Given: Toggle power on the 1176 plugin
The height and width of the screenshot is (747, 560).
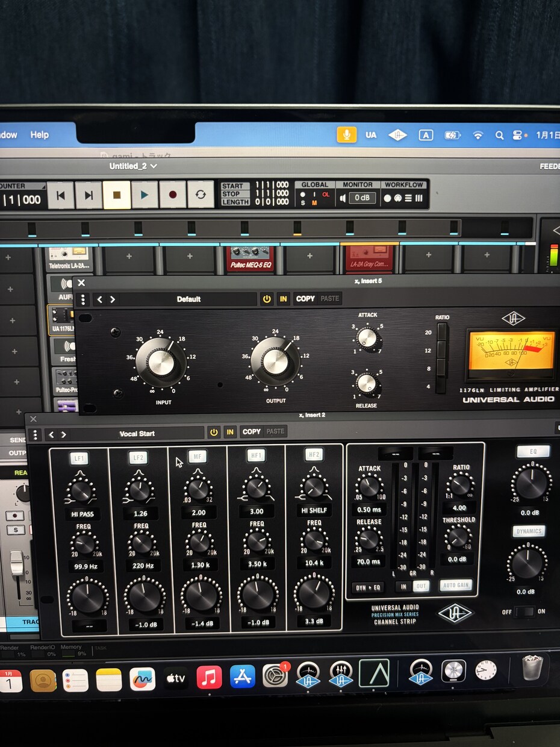Looking at the screenshot, I should (267, 299).
